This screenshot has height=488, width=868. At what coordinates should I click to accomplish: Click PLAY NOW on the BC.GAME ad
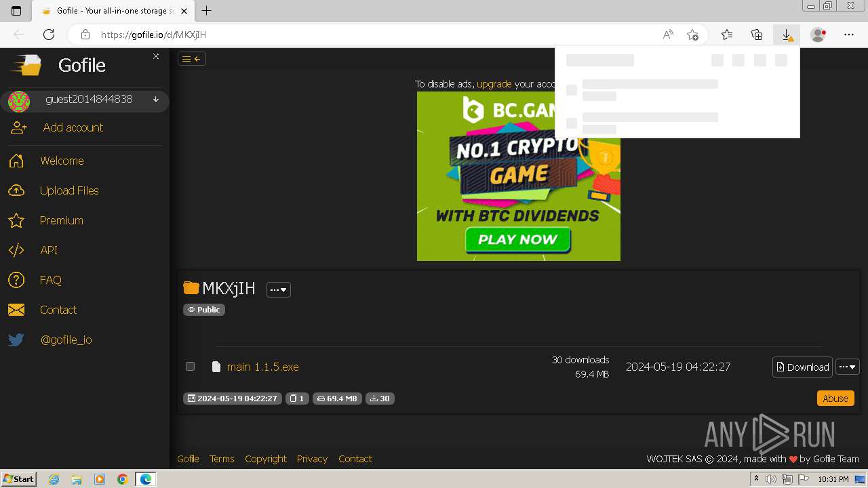pos(517,239)
